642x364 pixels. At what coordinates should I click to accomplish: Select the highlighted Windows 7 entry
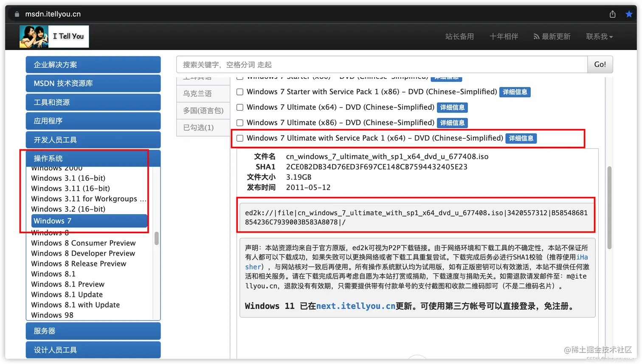click(x=89, y=221)
